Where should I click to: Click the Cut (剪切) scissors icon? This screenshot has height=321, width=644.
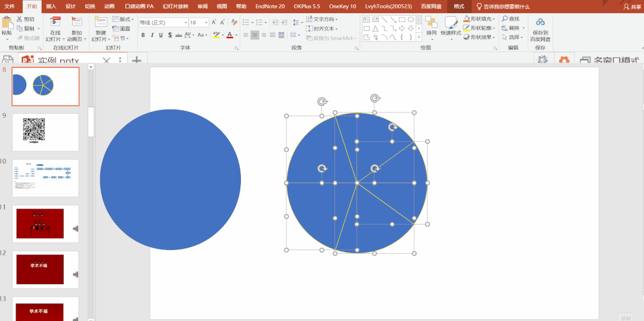point(20,19)
